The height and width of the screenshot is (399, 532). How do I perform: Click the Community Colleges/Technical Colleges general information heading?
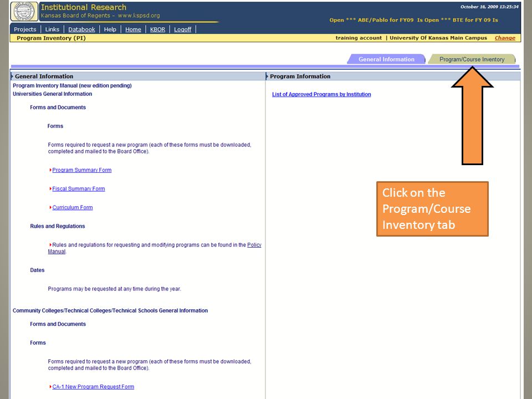point(110,310)
